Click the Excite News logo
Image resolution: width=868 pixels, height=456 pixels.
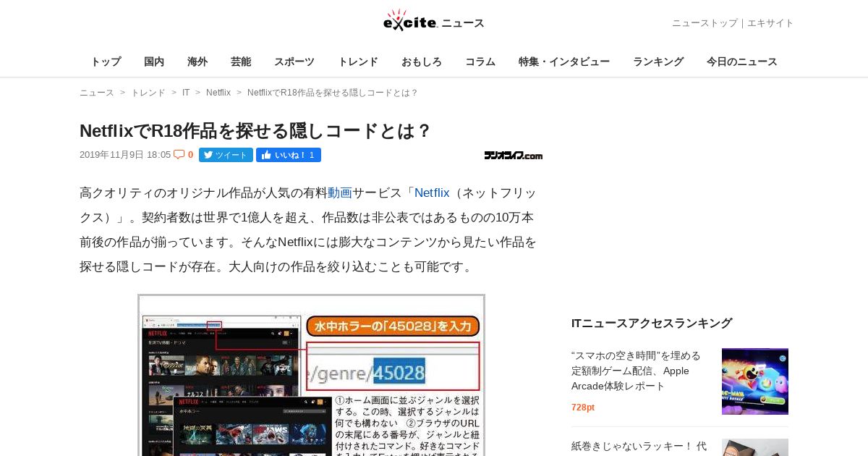433,21
